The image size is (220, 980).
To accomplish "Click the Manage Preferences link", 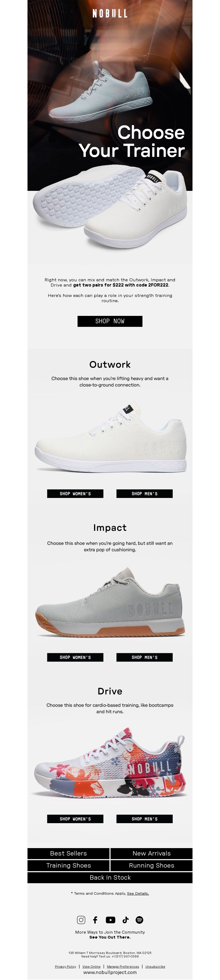I will tap(123, 966).
